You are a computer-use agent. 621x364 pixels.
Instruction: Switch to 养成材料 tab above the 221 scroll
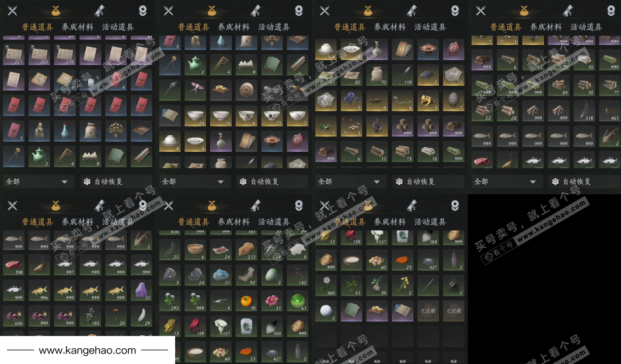click(x=78, y=27)
